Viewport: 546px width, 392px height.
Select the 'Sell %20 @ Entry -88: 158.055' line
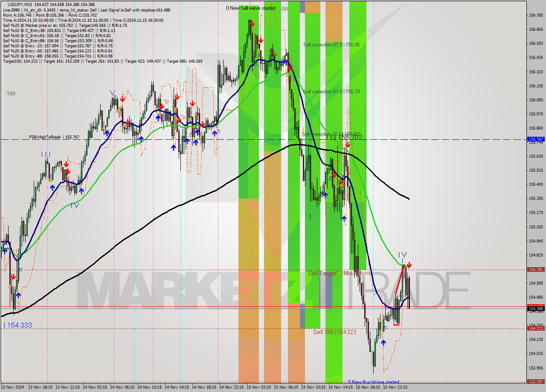pos(58,56)
